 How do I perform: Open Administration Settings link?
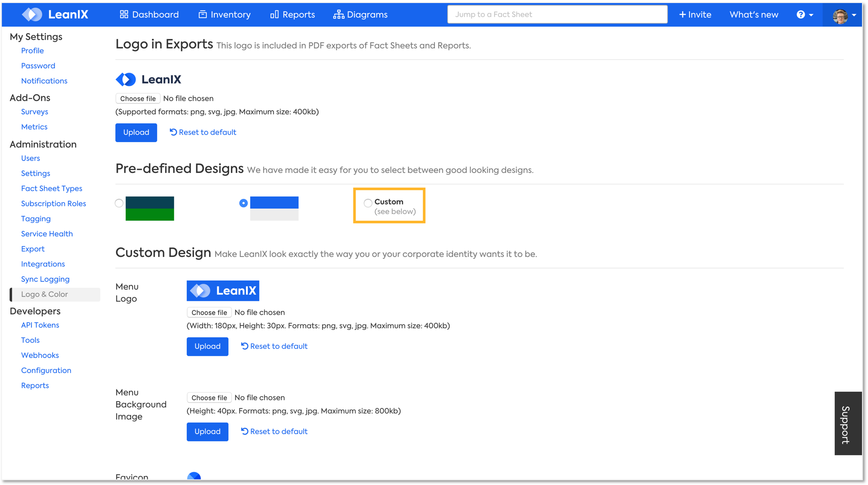pos(35,173)
